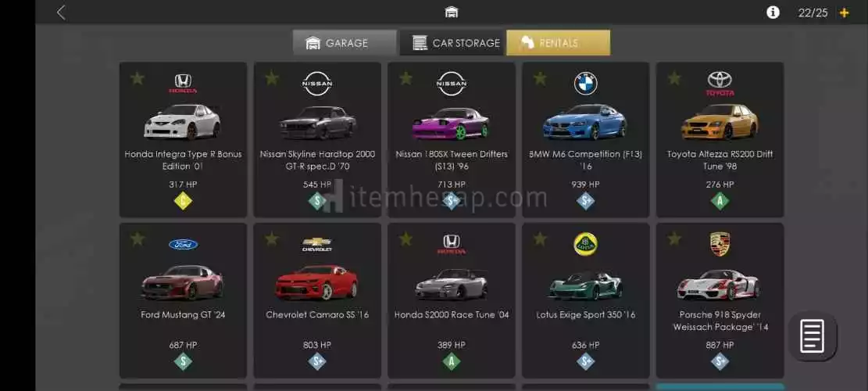Open Honda S2000 Race Tune '04 card
The image size is (868, 391).
point(451,301)
